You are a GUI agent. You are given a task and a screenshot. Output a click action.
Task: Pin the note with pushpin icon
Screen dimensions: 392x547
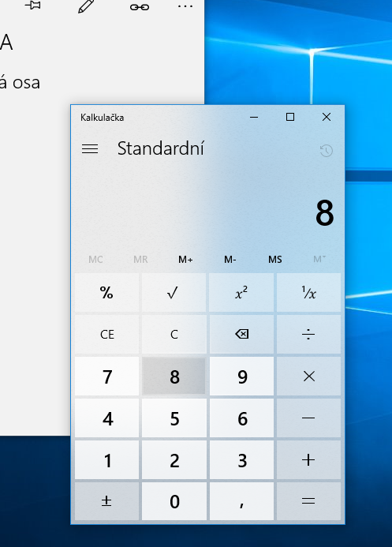pyautogui.click(x=33, y=6)
